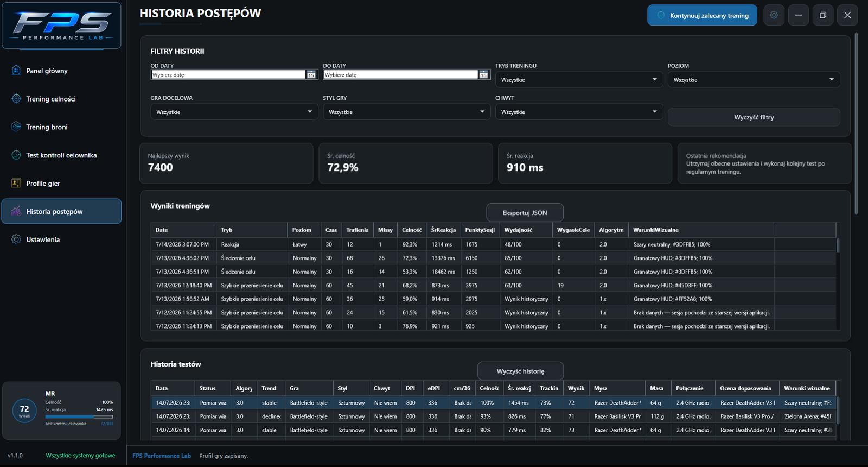The width and height of the screenshot is (868, 467).
Task: Click the Wyniki treningów table scrollbar
Action: 838,245
